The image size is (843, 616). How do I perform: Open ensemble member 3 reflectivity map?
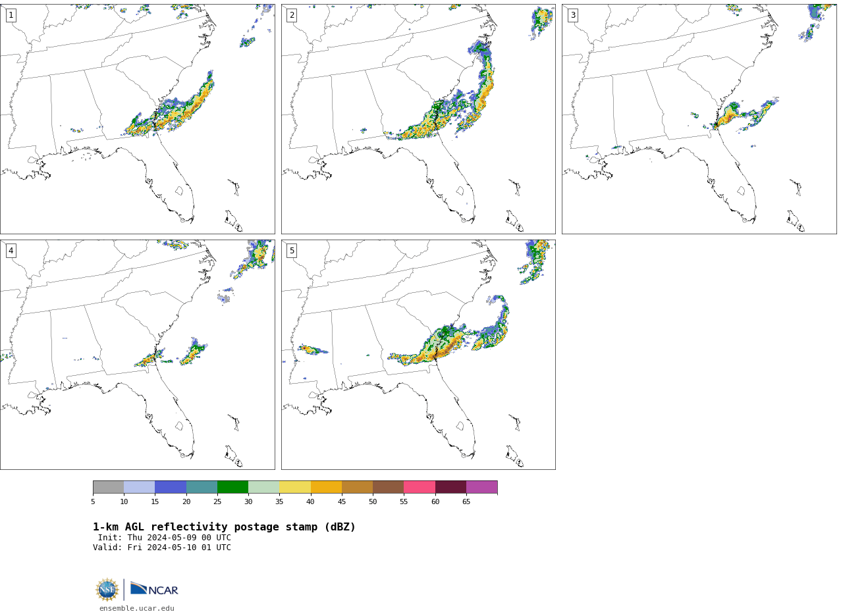tap(699, 119)
